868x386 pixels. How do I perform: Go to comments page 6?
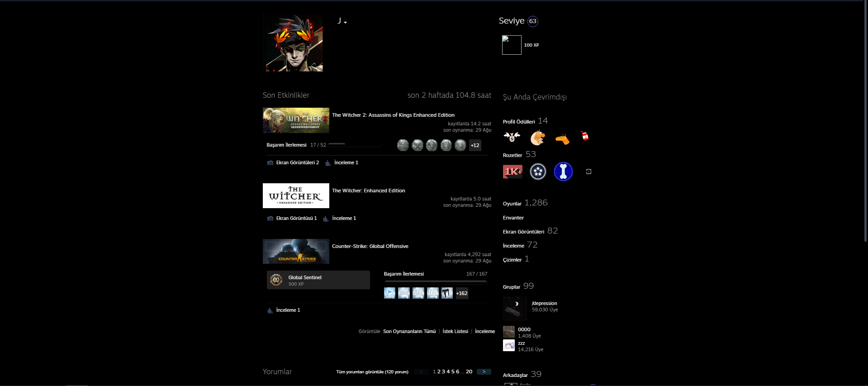pos(458,372)
